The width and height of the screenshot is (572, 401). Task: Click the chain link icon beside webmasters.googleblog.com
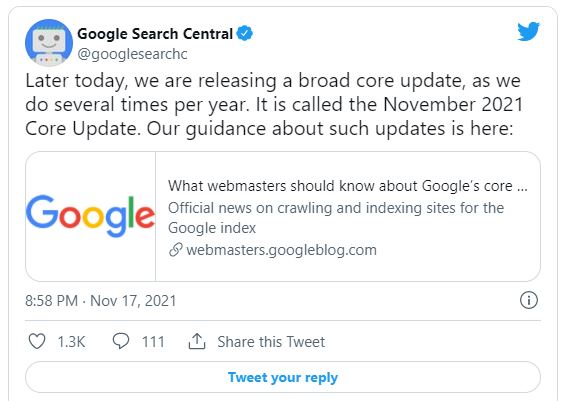pos(175,250)
